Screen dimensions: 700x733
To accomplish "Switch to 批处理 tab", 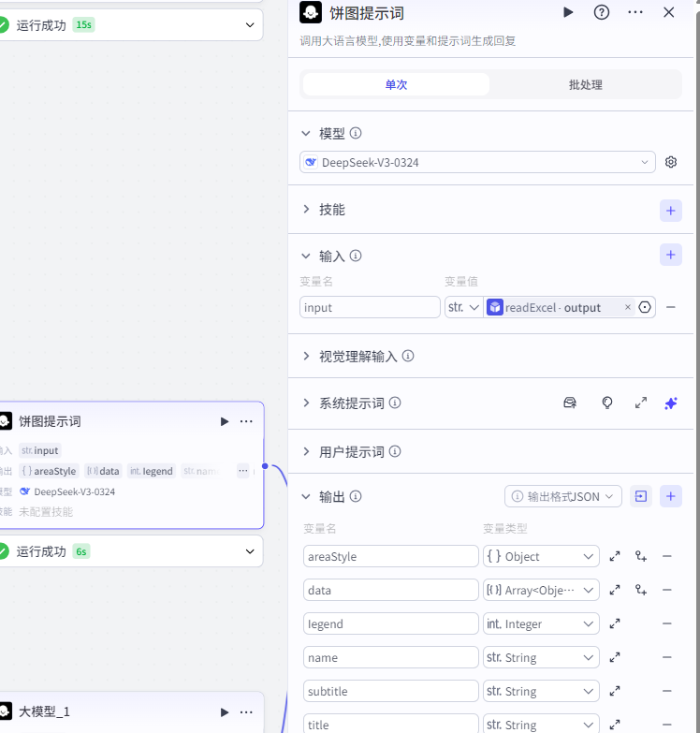I will [x=586, y=84].
